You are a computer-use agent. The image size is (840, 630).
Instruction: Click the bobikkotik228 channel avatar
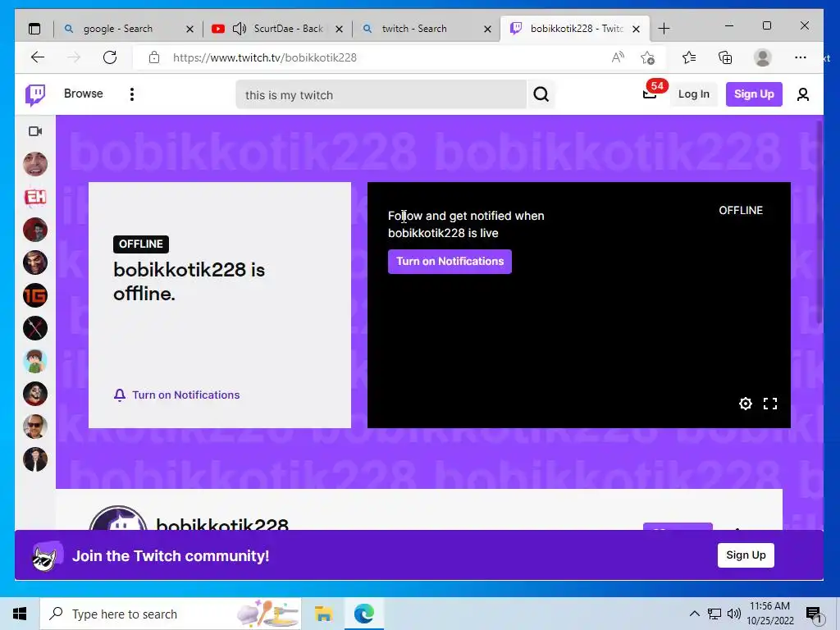tap(118, 518)
